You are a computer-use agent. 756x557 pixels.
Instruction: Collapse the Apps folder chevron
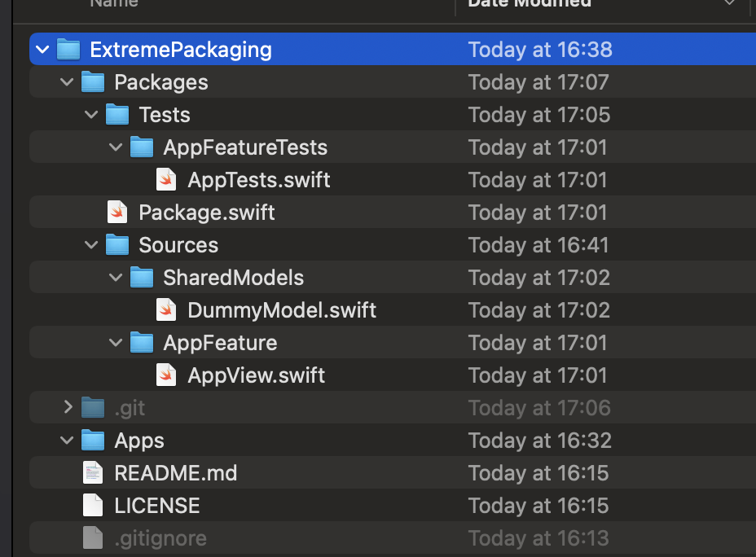(x=68, y=441)
